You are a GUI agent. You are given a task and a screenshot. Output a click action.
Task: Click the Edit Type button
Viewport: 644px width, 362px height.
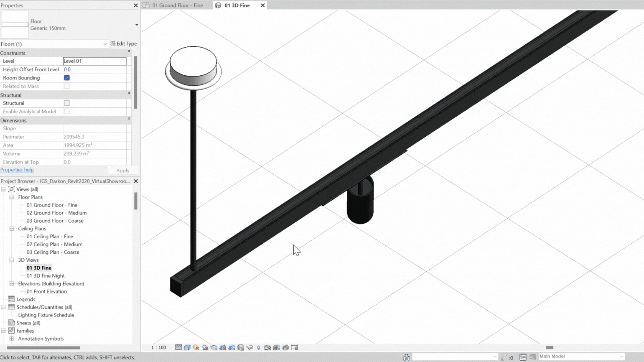click(124, 44)
